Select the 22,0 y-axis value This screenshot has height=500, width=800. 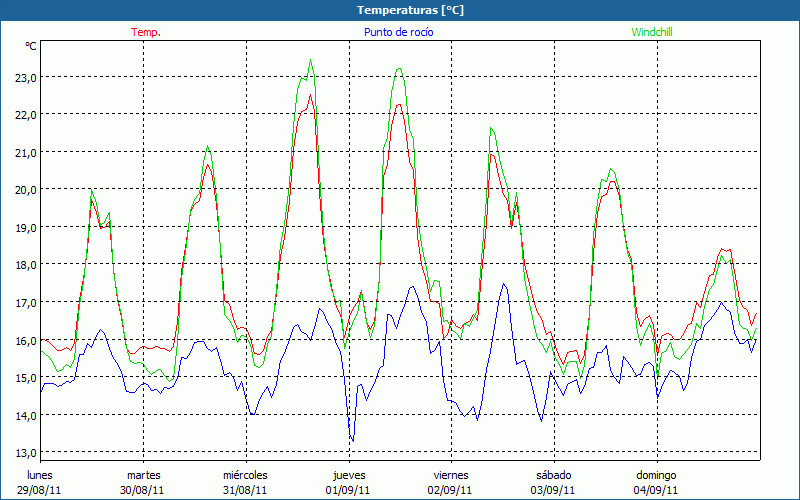23,114
